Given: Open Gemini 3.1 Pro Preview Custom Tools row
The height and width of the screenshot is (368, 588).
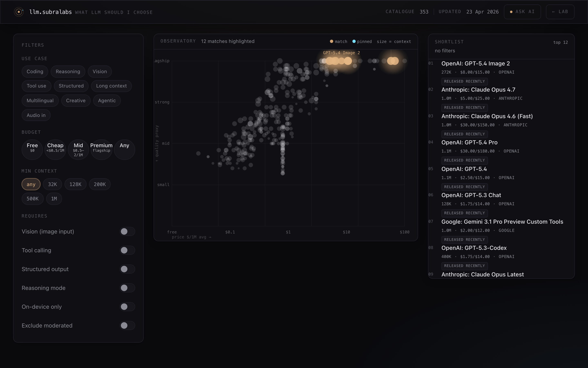Looking at the screenshot, I should point(501,231).
